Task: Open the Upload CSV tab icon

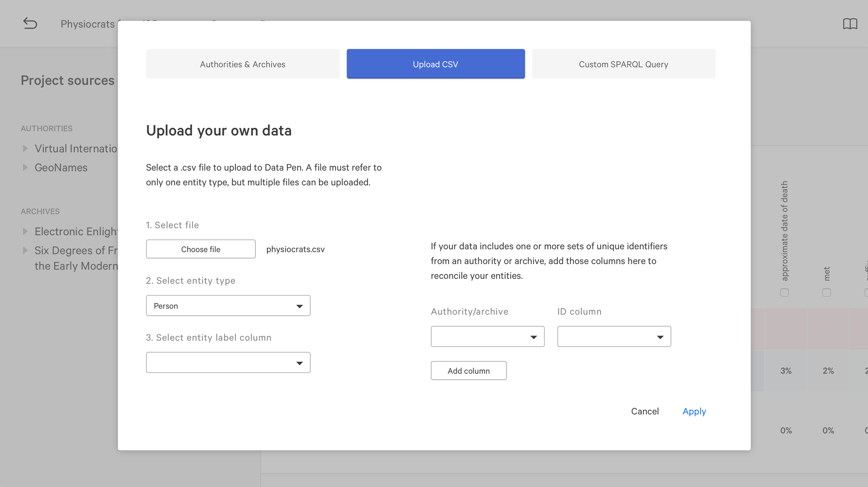Action: click(x=435, y=64)
